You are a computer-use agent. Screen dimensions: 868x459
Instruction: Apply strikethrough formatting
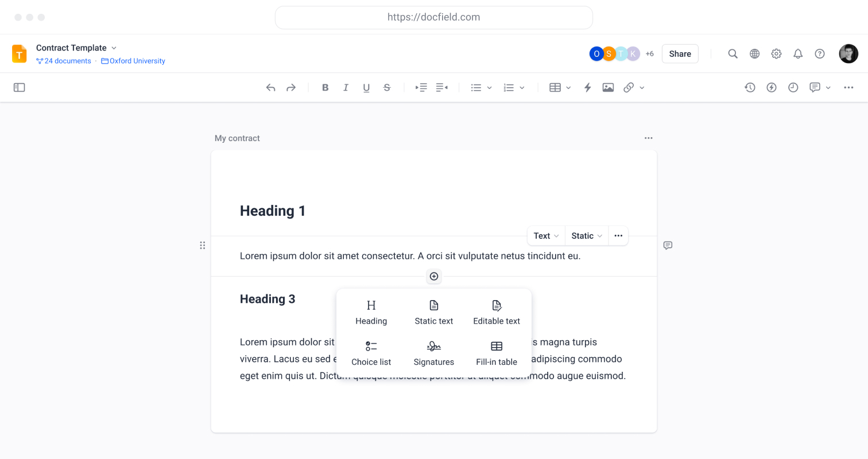tap(387, 87)
